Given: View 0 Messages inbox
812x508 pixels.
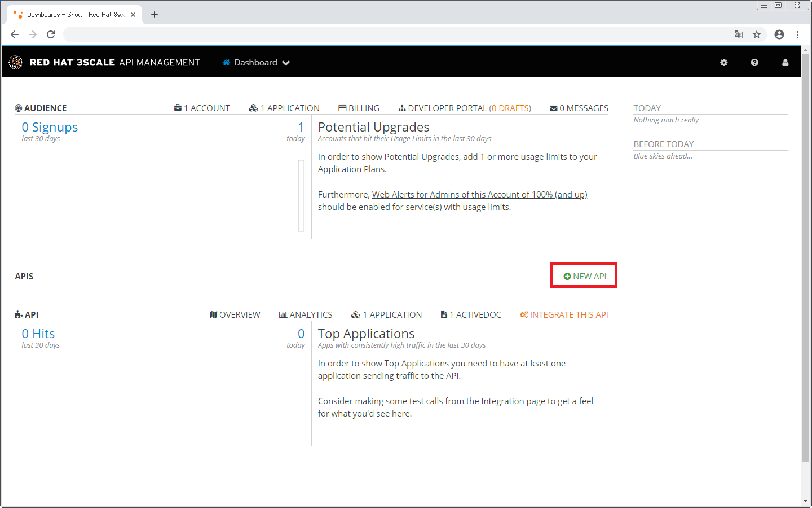Looking at the screenshot, I should tap(579, 108).
